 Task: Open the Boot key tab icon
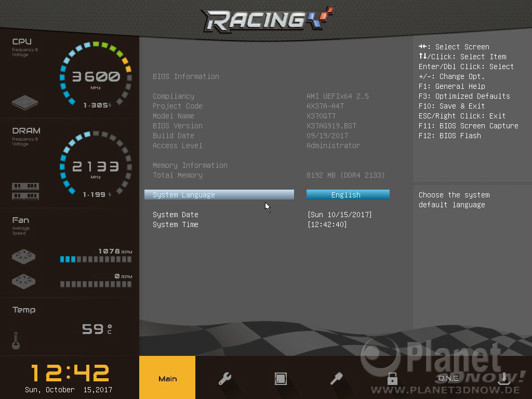[x=336, y=378]
